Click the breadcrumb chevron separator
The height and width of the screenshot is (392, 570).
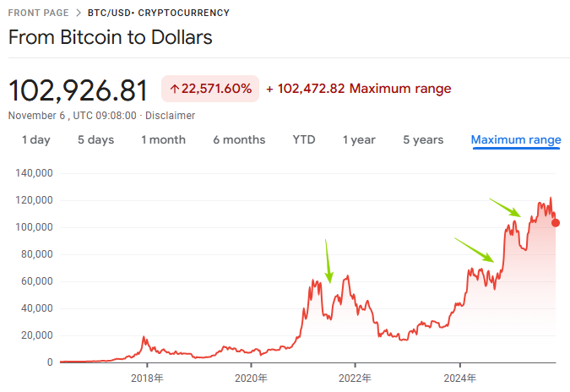click(x=79, y=13)
